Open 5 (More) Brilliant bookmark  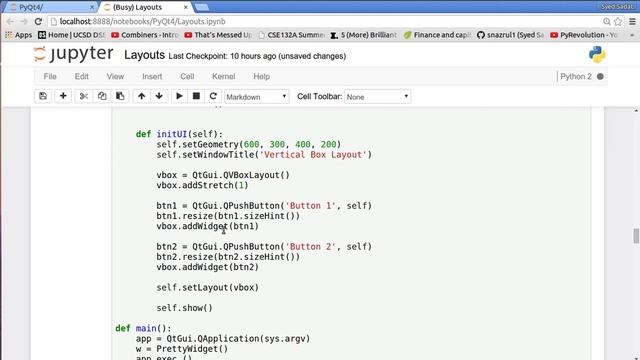point(364,35)
